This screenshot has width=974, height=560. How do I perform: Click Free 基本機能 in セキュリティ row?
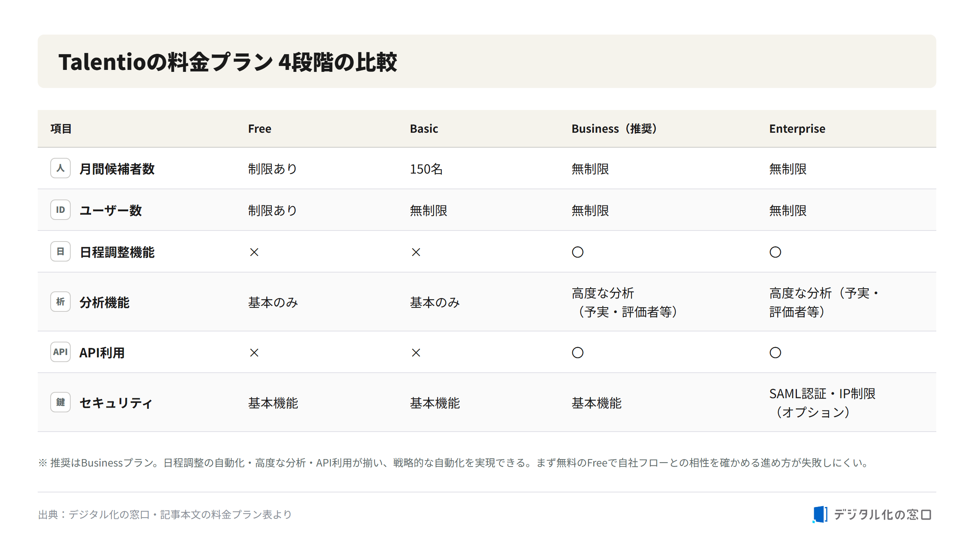click(273, 403)
